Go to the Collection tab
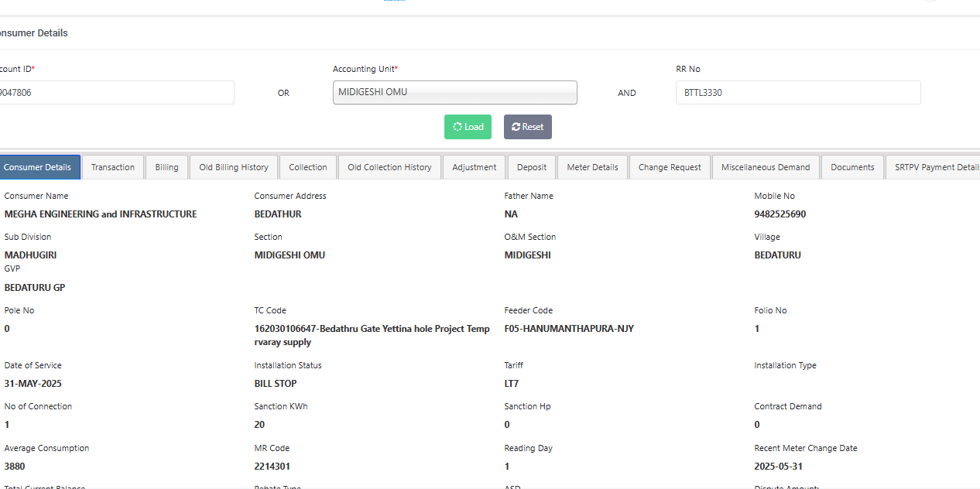The width and height of the screenshot is (980, 489). coord(308,167)
